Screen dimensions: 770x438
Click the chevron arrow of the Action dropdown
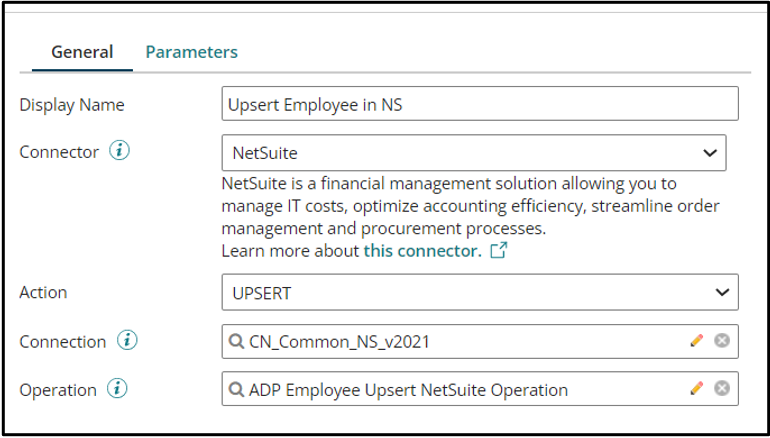point(722,292)
